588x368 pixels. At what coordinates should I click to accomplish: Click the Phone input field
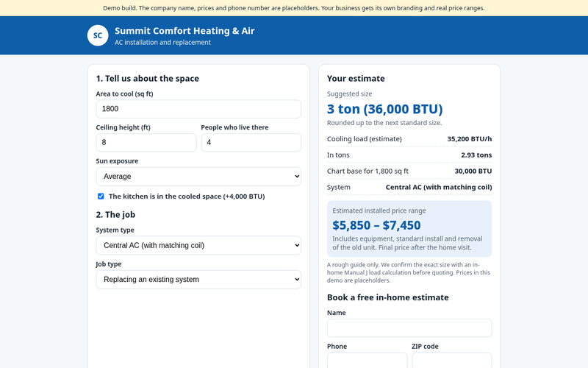pyautogui.click(x=367, y=361)
